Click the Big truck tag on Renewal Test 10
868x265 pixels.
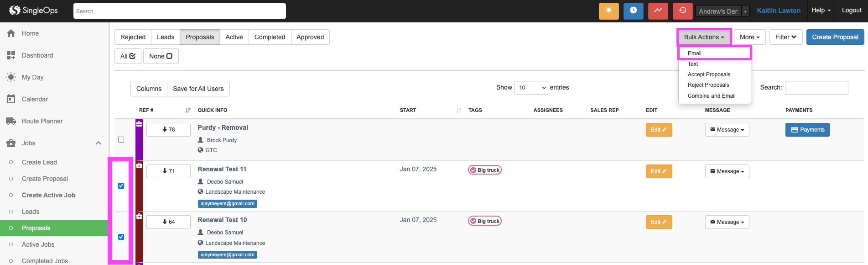click(x=485, y=221)
